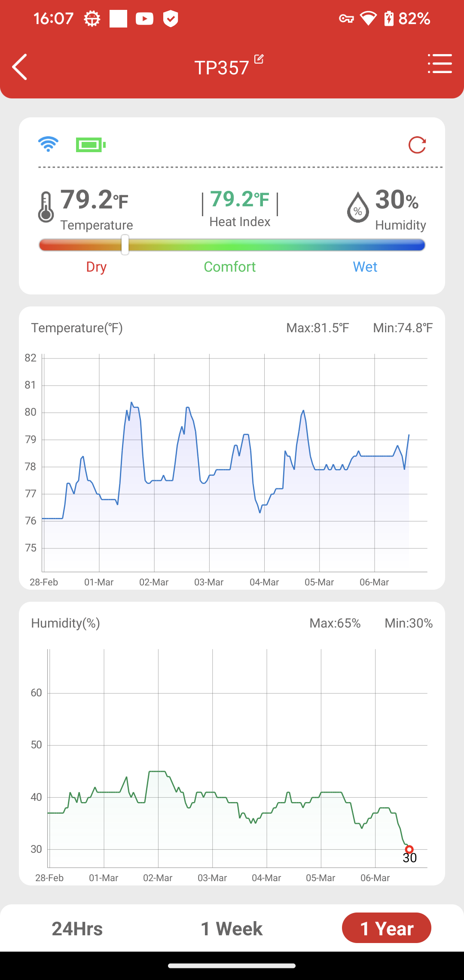This screenshot has height=980, width=464.
Task: Tap the Temperature chart Max:81.5°F label
Action: tap(317, 328)
